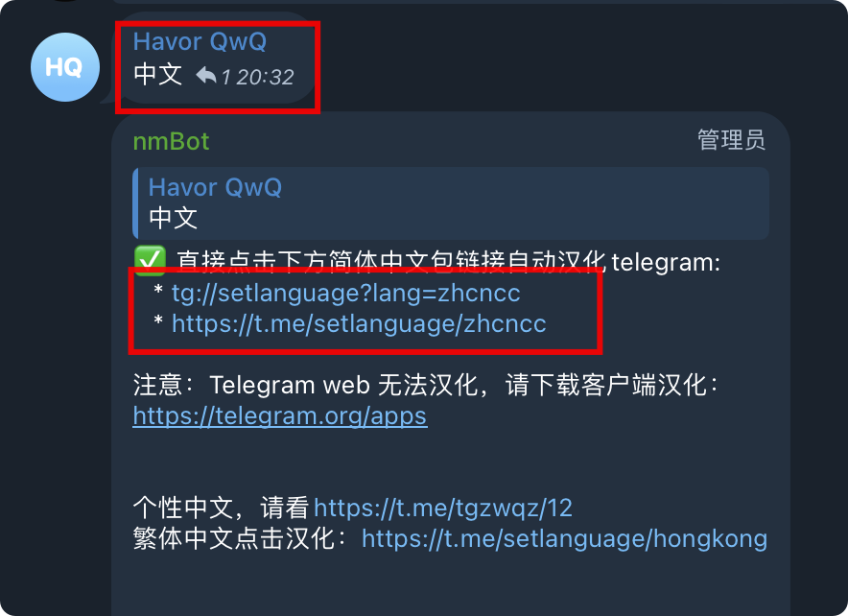
Task: Open the https://t.me/setlanguage/zhcncc link
Action: point(359,324)
